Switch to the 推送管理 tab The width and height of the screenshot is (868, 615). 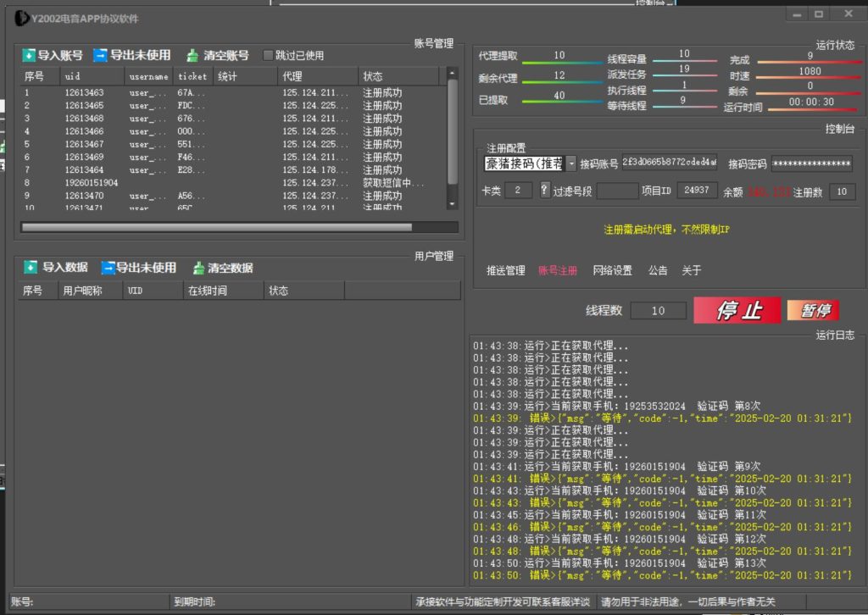505,271
